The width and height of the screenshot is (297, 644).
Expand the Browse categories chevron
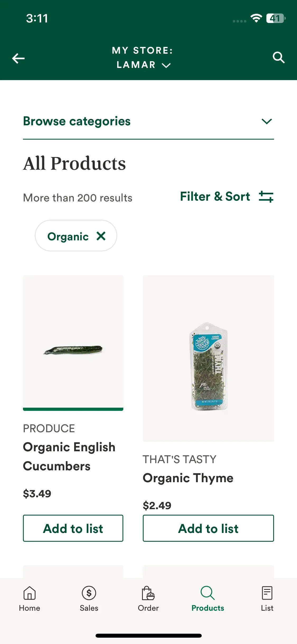(267, 121)
